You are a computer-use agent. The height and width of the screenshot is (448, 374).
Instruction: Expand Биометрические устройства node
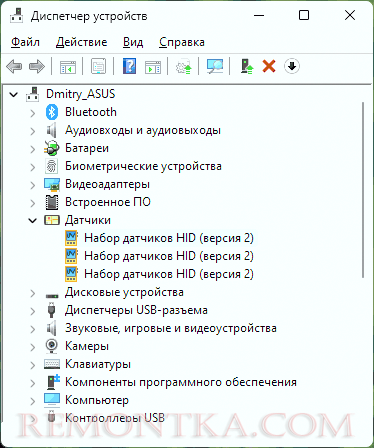(33, 167)
